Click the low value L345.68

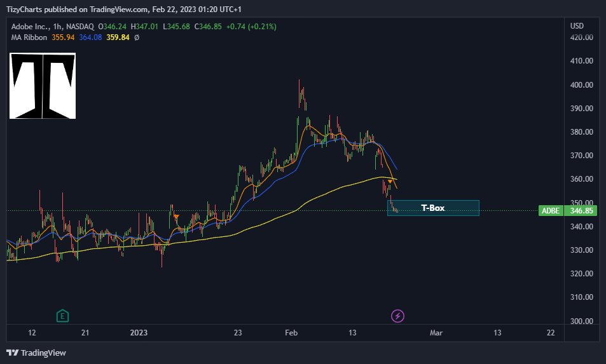tap(176, 27)
